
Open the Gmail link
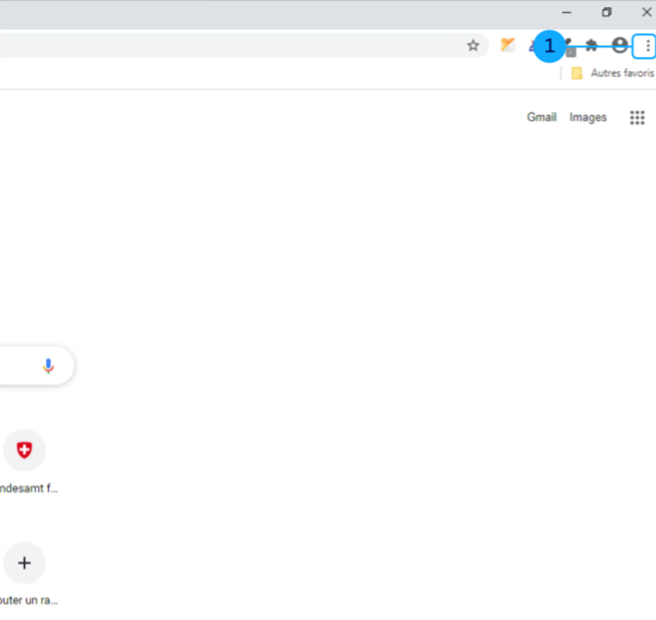tap(541, 118)
